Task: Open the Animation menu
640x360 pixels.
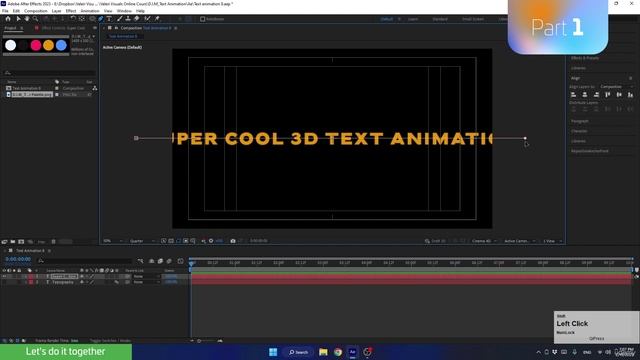Action: pyautogui.click(x=90, y=11)
